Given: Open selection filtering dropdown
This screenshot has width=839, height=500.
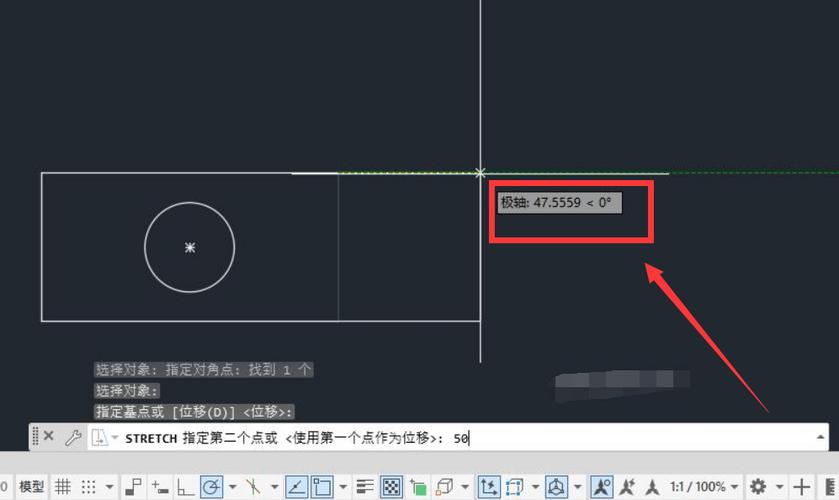Looking at the screenshot, I should tap(536, 487).
